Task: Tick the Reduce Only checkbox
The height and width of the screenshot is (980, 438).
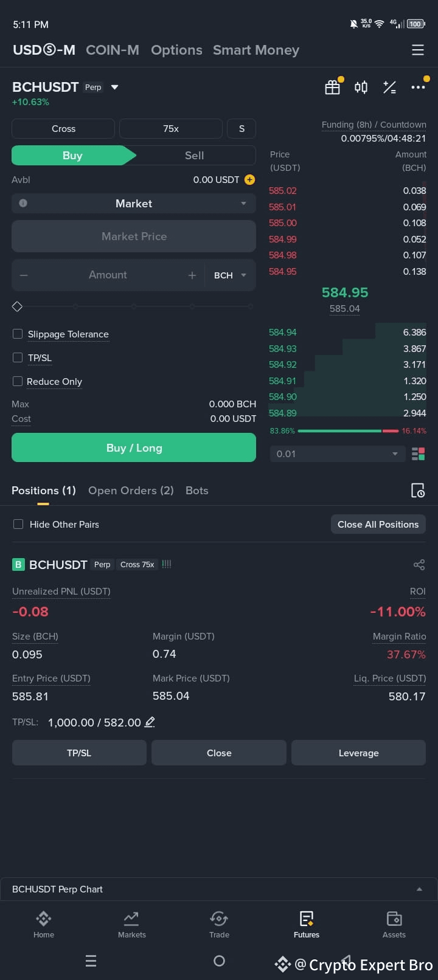Action: coord(18,381)
